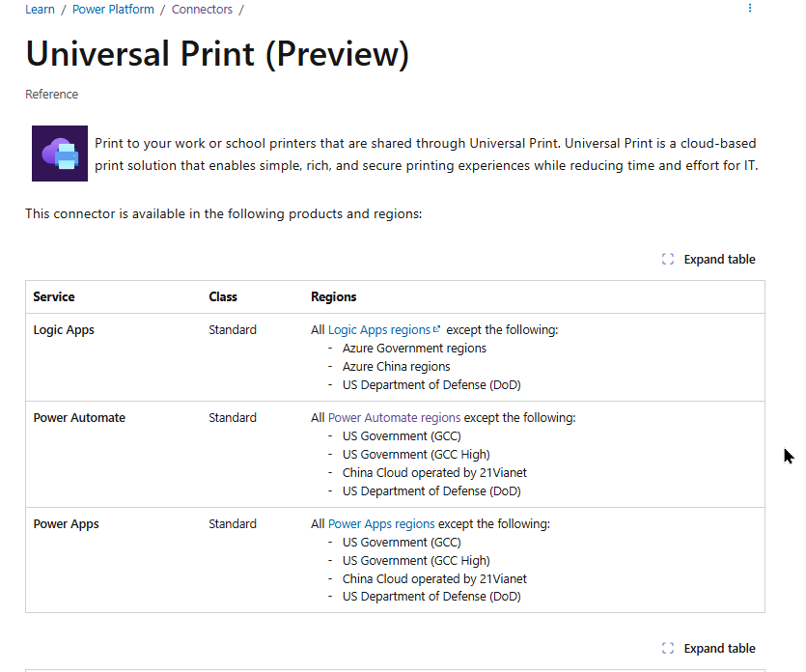Click the lower Expand table button

(709, 649)
